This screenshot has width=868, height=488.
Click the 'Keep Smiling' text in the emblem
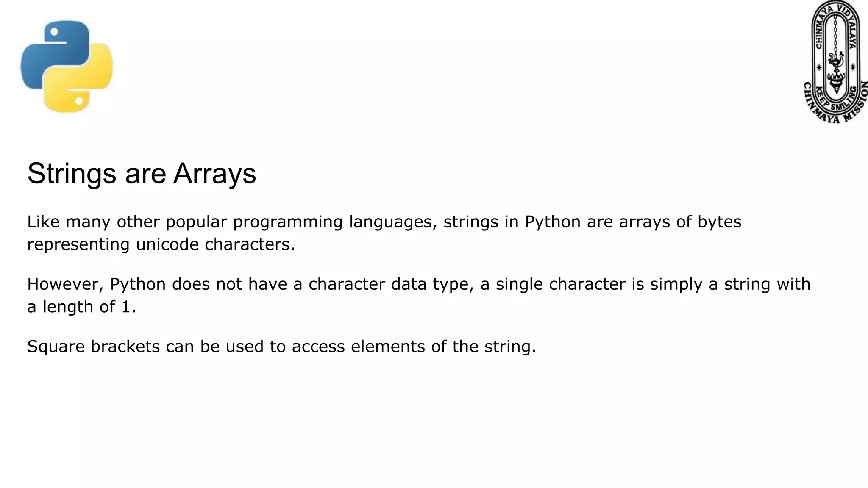point(836,99)
